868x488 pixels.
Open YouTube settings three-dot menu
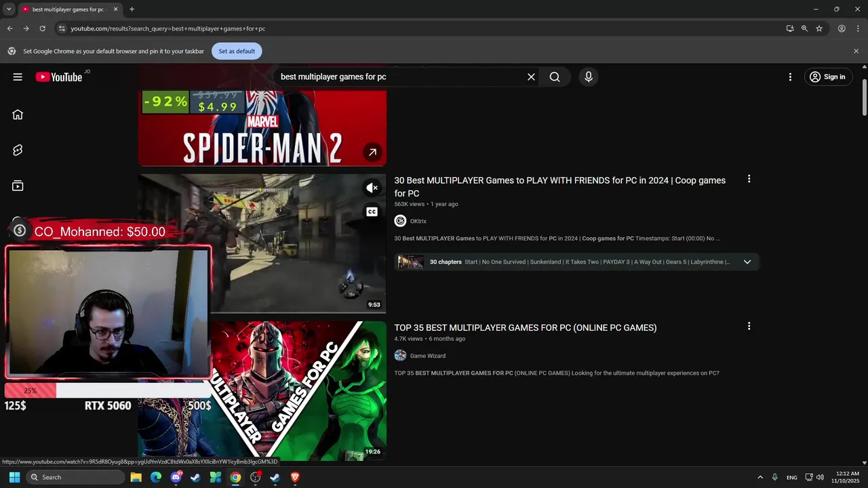(x=790, y=77)
